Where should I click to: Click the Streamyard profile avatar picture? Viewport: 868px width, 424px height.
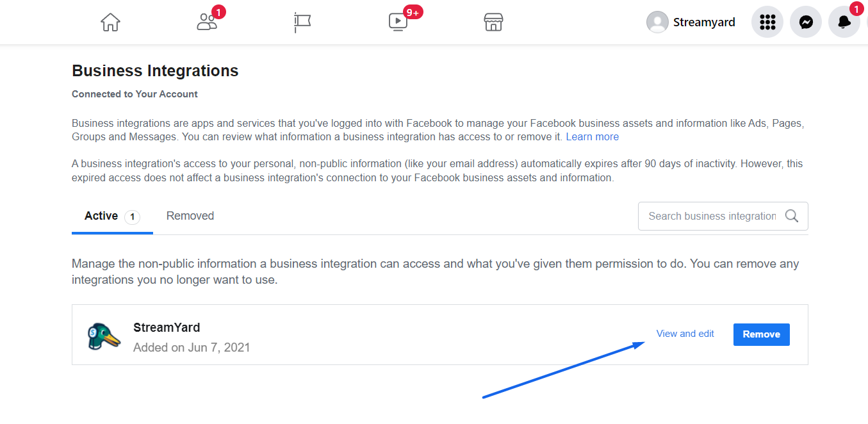click(657, 22)
